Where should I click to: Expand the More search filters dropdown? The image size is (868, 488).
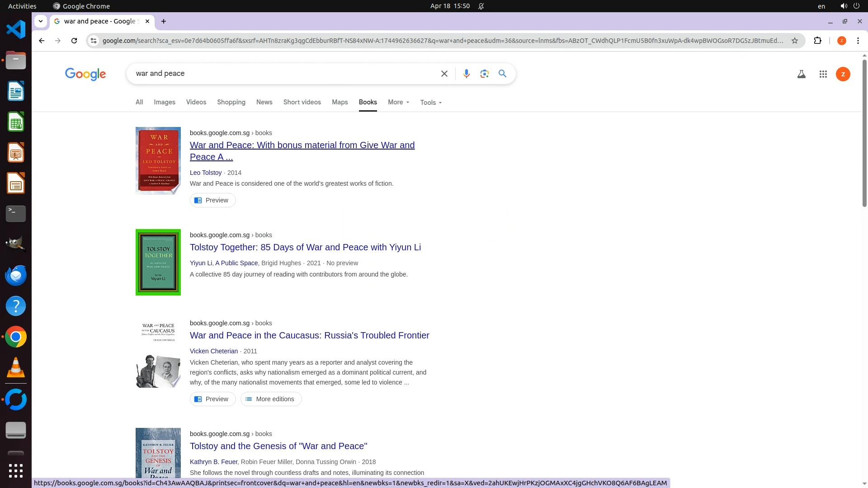(398, 103)
